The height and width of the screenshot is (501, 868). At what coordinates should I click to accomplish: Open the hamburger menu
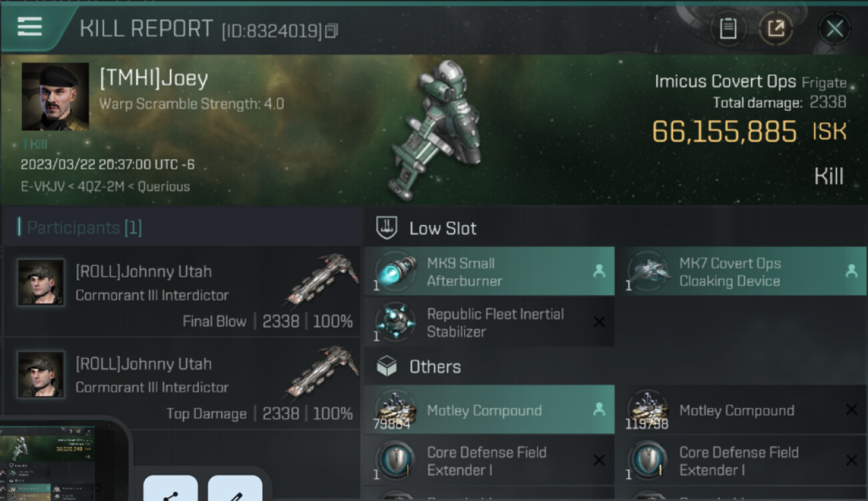[x=29, y=26]
